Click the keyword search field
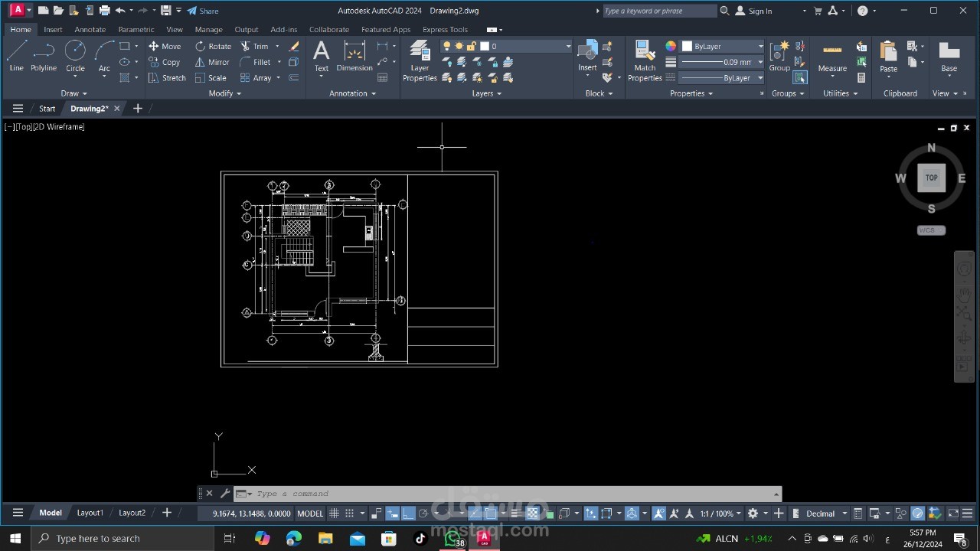 coord(659,11)
